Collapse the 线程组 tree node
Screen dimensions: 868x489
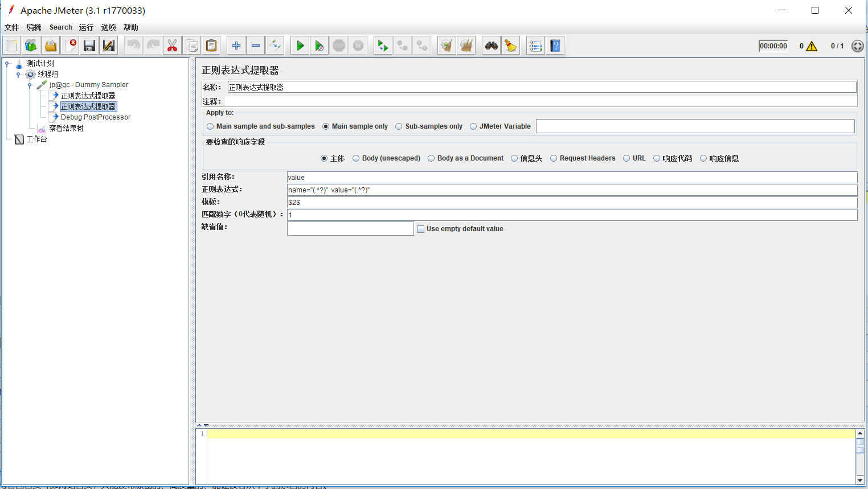(18, 75)
